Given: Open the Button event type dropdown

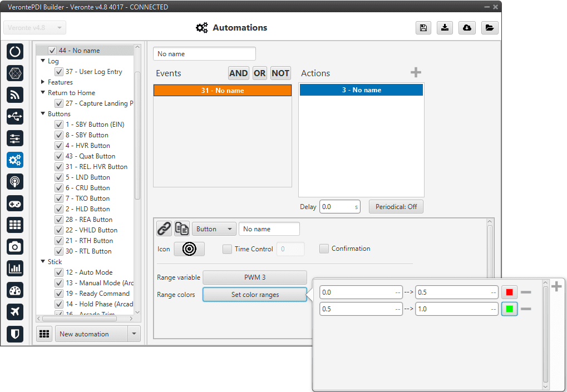Looking at the screenshot, I should tap(214, 229).
